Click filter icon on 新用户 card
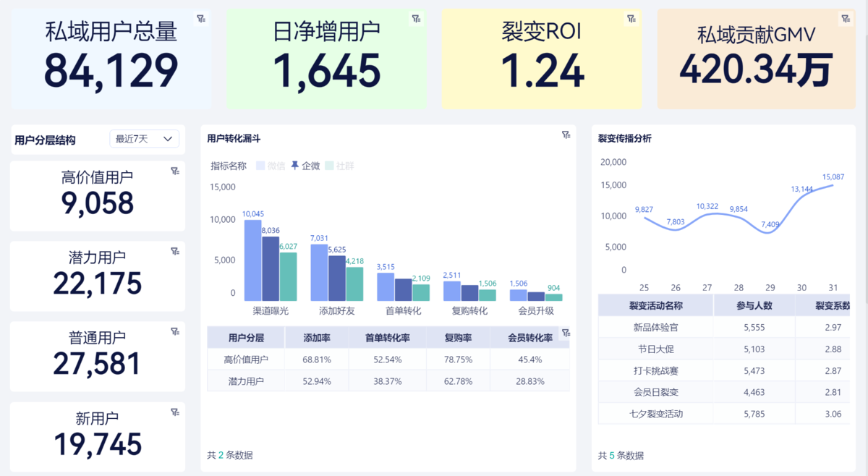The width and height of the screenshot is (868, 476). click(x=174, y=412)
